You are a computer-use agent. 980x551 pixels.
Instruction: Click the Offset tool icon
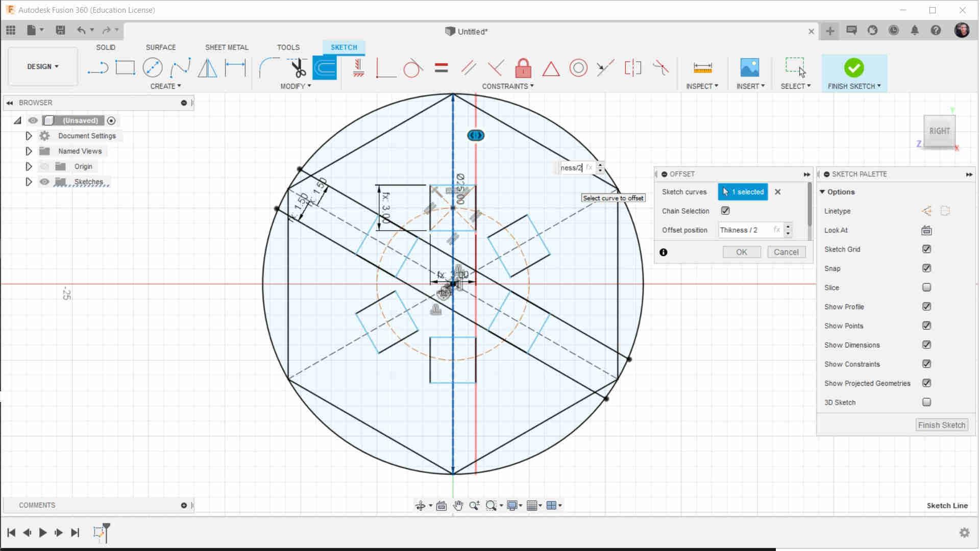325,67
